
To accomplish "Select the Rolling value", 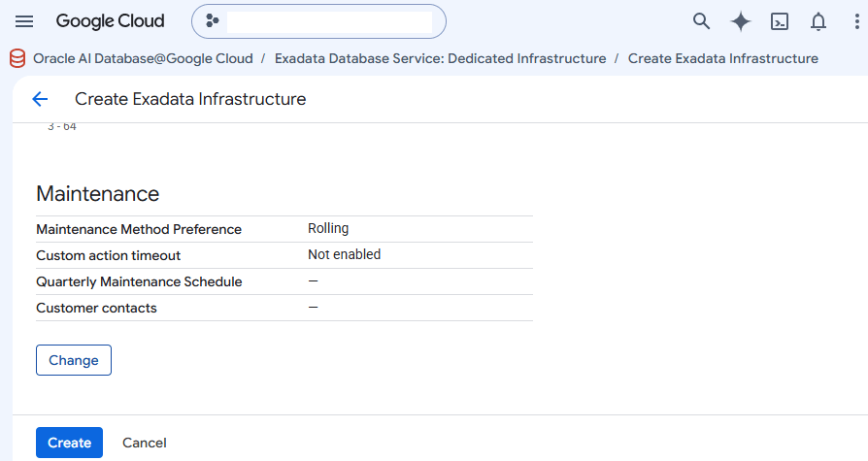I will [328, 229].
